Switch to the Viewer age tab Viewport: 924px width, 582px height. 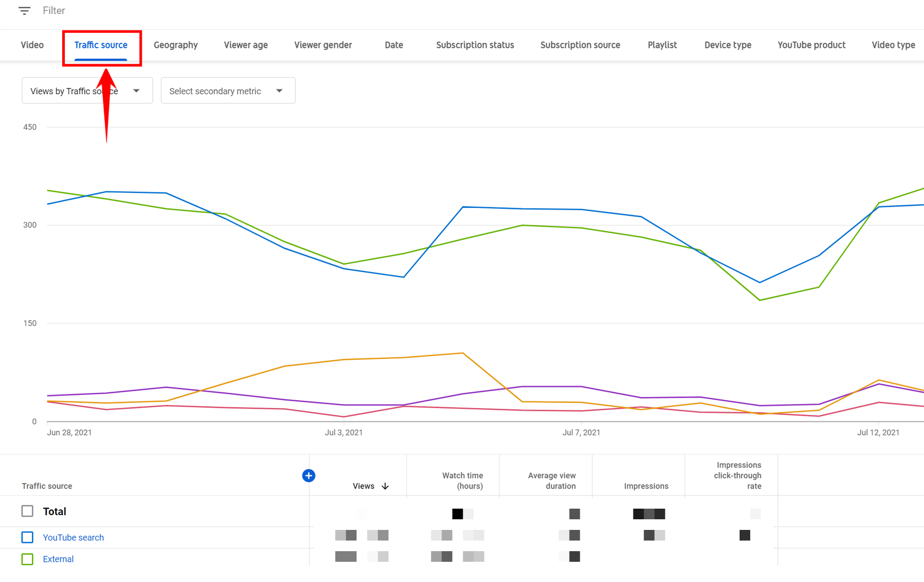tap(245, 45)
